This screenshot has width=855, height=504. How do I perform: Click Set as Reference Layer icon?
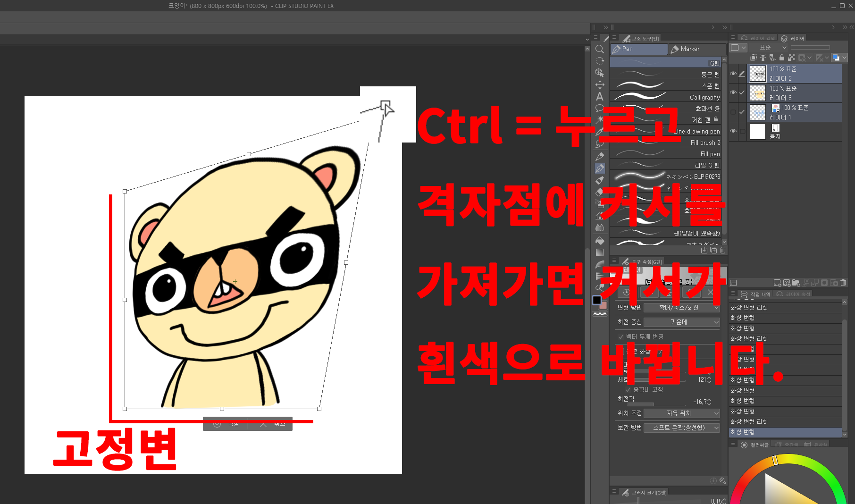pos(763,58)
